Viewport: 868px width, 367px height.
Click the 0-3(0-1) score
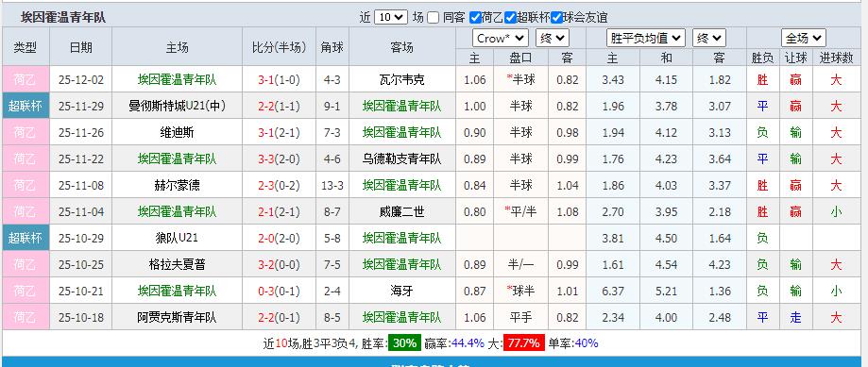(x=279, y=292)
